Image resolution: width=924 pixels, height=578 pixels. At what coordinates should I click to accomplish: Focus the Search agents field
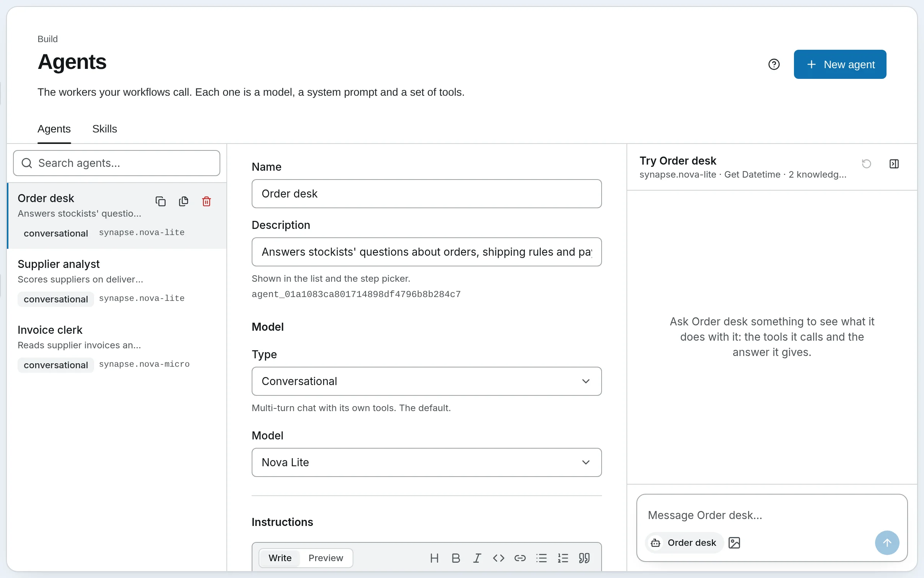tap(117, 163)
